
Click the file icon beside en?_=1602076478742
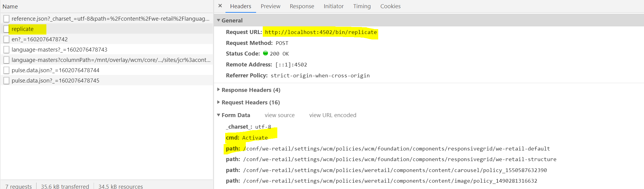(6, 39)
